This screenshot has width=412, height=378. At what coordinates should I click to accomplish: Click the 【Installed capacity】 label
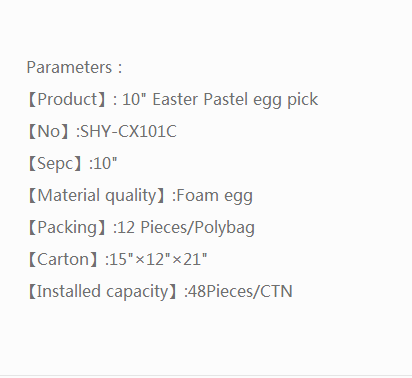[103, 292]
